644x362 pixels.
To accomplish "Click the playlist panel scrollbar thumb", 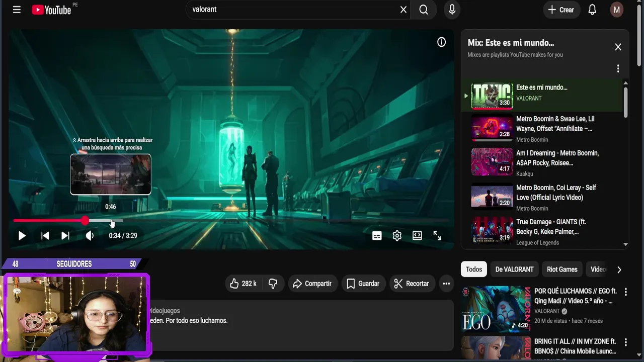I will point(625,102).
